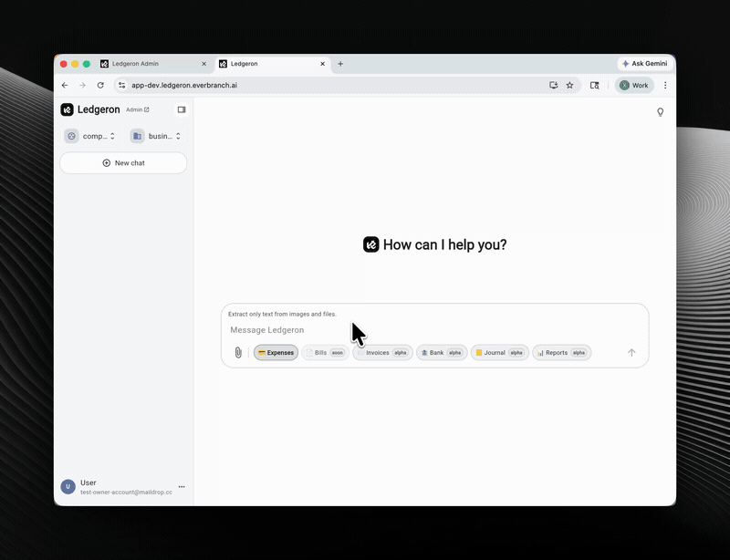Viewport: 730px width, 560px height.
Task: Click the lightbulb icon at top right
Action: point(661,112)
